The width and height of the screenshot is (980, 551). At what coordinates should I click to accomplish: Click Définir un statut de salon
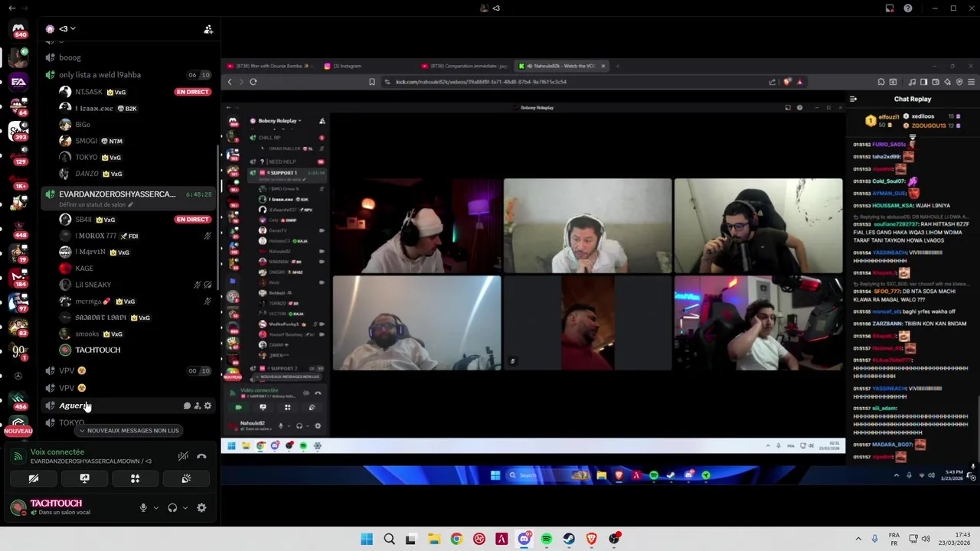point(96,204)
